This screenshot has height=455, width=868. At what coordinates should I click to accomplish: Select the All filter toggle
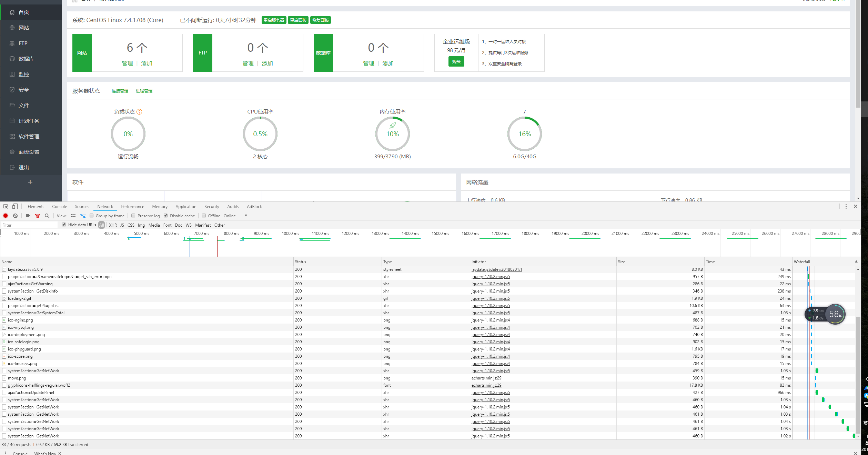coord(102,225)
